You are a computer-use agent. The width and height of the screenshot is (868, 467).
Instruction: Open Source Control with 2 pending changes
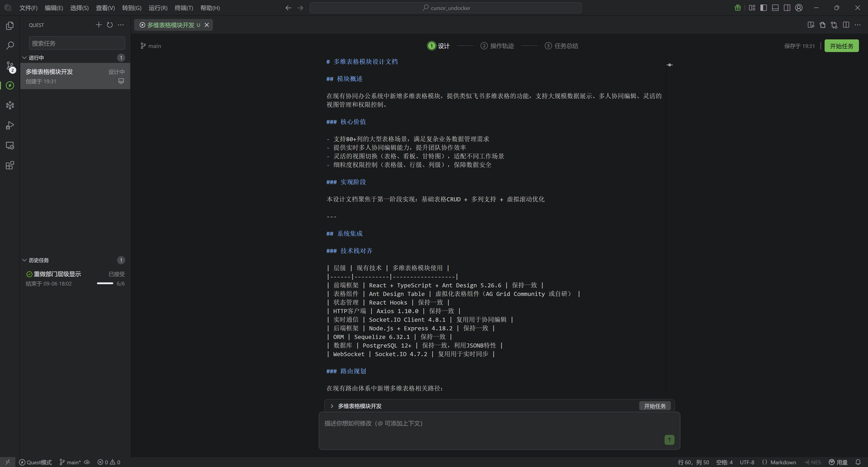(x=10, y=66)
